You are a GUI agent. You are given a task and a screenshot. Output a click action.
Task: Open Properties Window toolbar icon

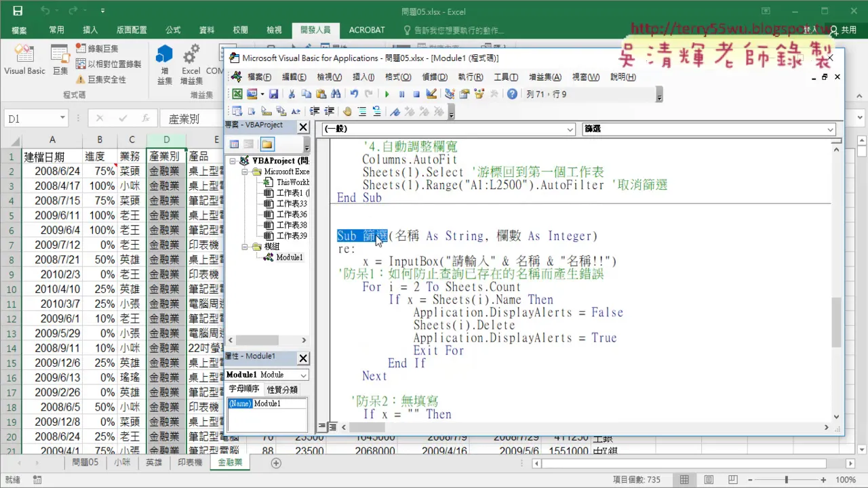[x=465, y=94]
